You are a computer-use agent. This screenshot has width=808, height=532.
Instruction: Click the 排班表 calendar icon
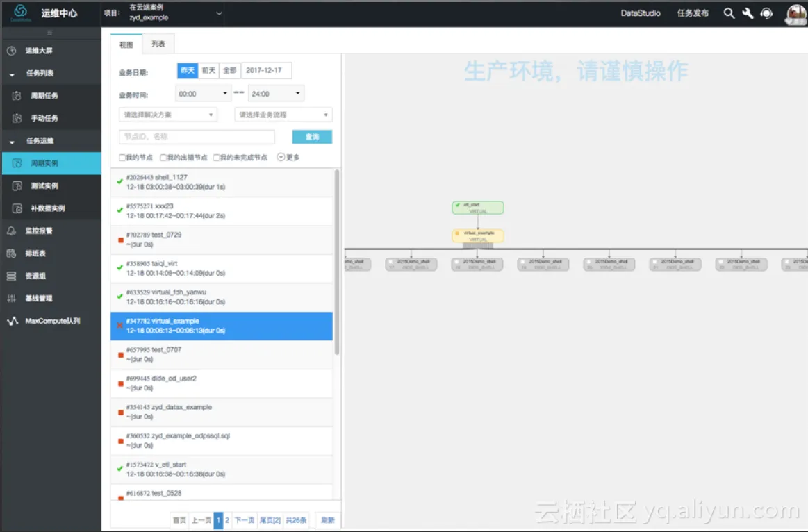[11, 253]
